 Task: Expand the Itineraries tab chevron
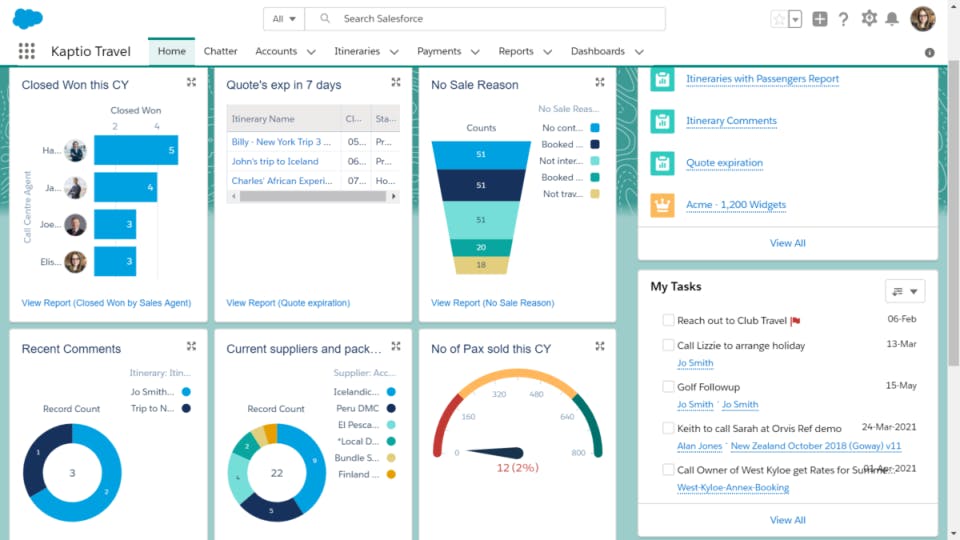tap(394, 52)
